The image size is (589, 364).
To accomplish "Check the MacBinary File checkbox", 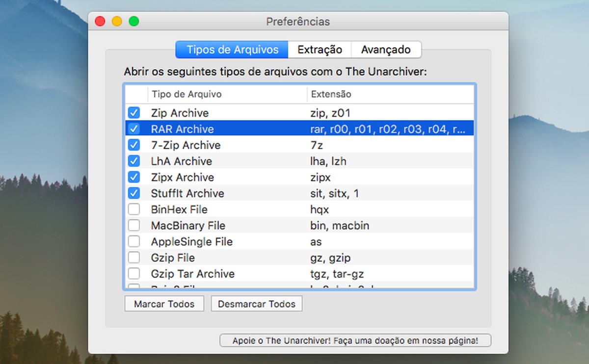I will coord(134,225).
